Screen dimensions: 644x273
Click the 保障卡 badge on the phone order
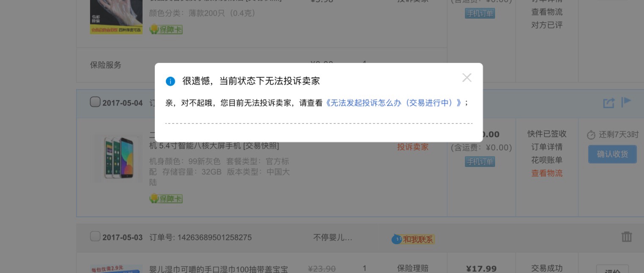[166, 199]
